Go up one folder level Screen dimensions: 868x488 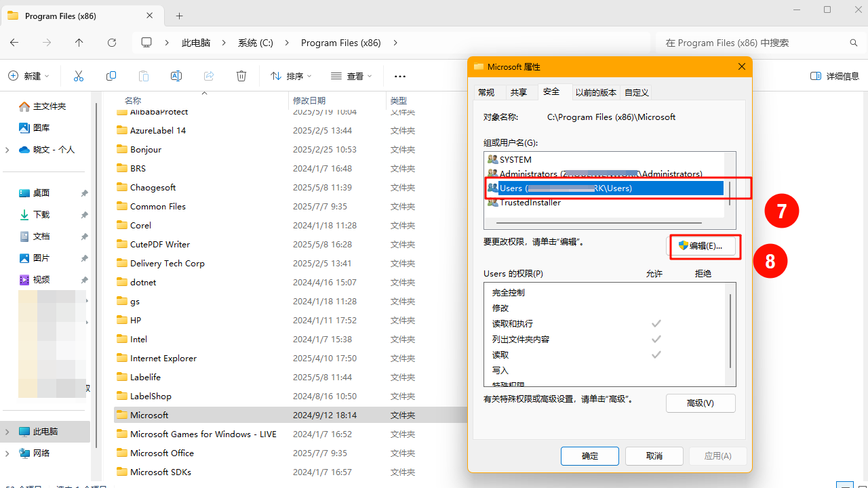(79, 42)
